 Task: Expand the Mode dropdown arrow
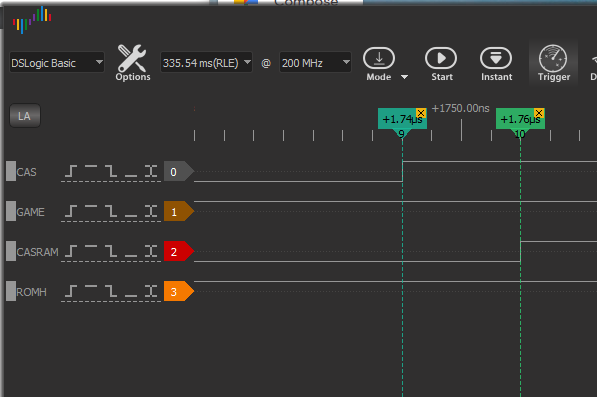(404, 77)
